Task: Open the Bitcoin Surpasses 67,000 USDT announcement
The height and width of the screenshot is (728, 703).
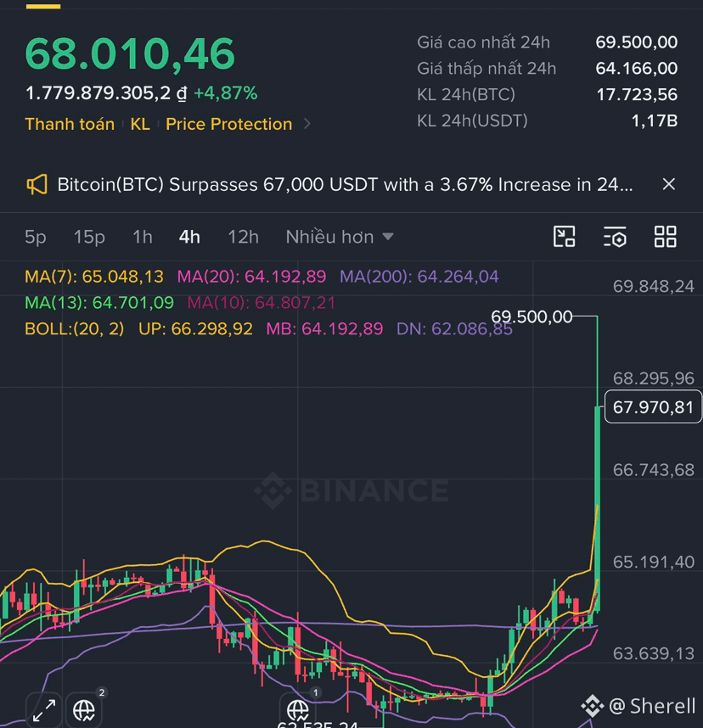Action: tap(345, 184)
